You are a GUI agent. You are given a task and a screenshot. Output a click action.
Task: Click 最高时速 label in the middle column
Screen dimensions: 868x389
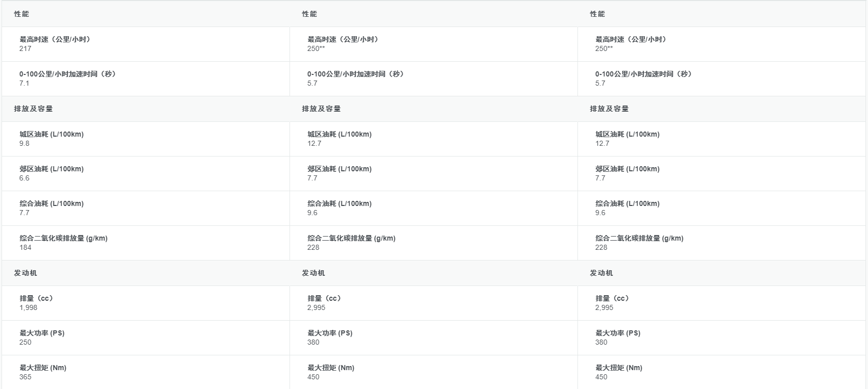tap(344, 39)
